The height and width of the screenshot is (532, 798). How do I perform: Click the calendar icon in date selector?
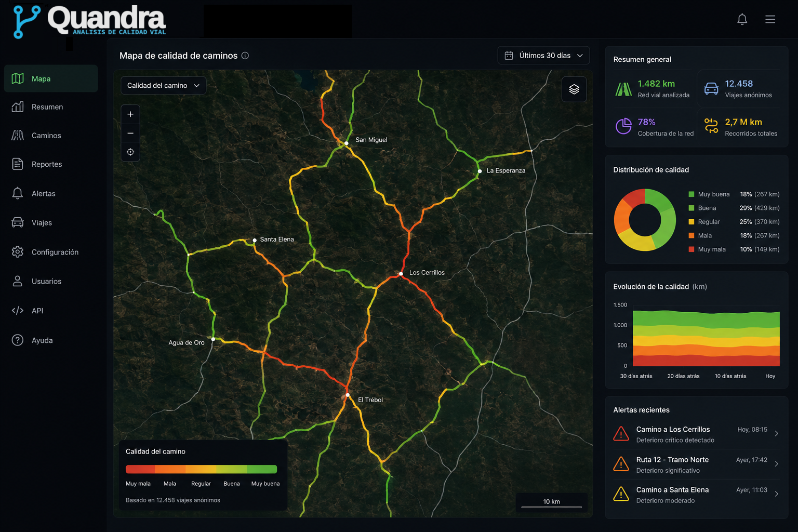point(509,56)
